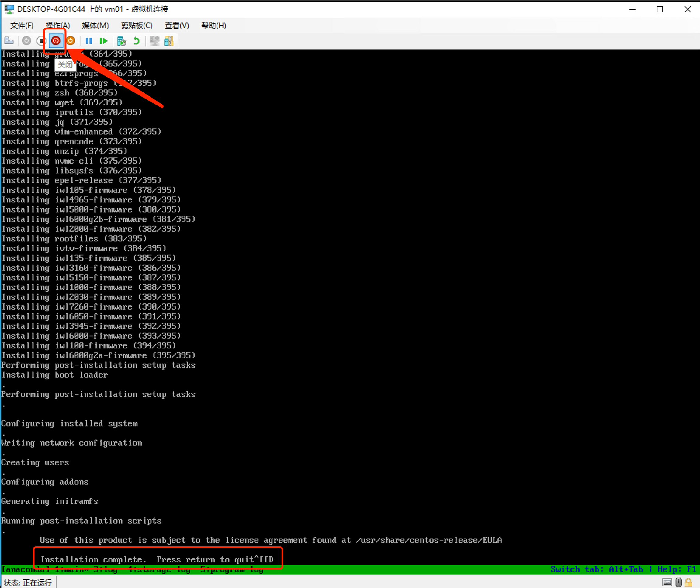Click 'Help: F1' in the green bar
Viewport: 700px width, 588px height.
[x=677, y=569]
